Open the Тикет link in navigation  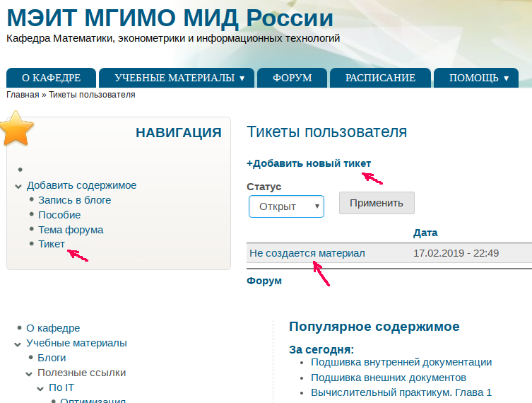pyautogui.click(x=52, y=244)
